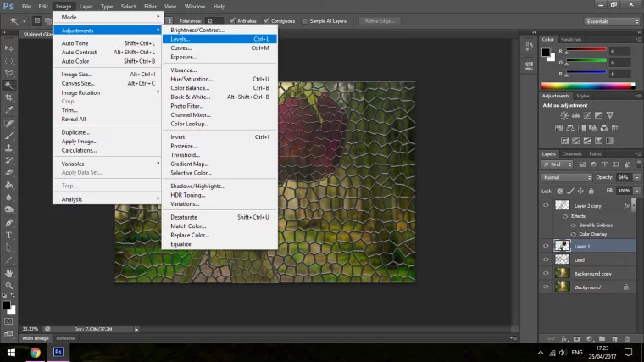Click delete layer trash icon
Screen dimensions: 644x362
pos(627,338)
